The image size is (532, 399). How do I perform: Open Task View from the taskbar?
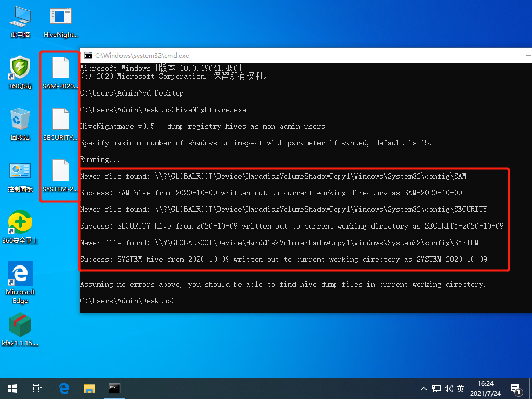click(37, 388)
